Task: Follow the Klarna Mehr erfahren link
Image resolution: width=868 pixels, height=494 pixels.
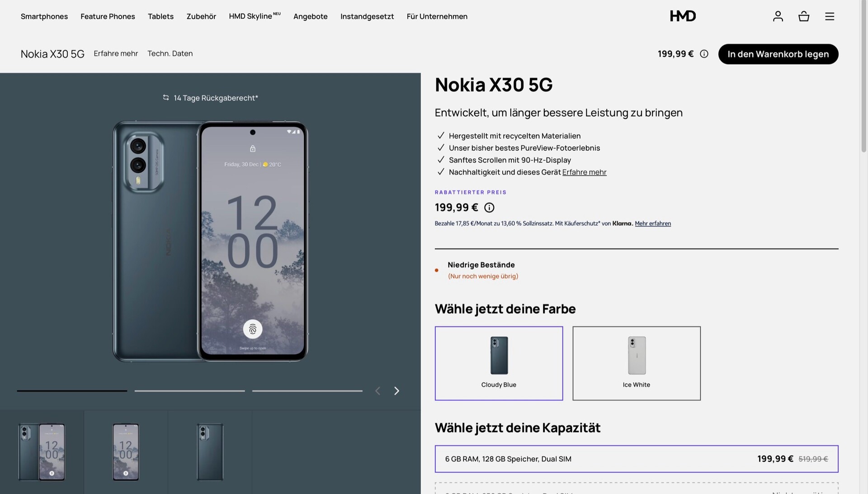Action: click(x=652, y=223)
